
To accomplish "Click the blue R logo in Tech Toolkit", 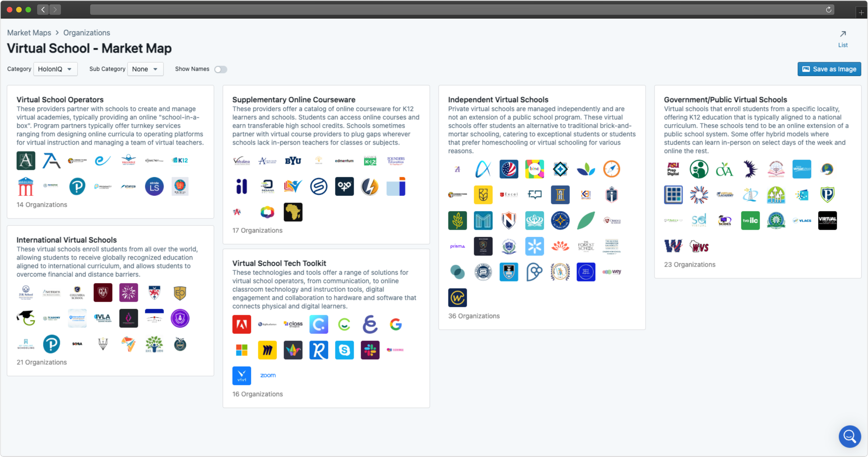I will 319,350.
